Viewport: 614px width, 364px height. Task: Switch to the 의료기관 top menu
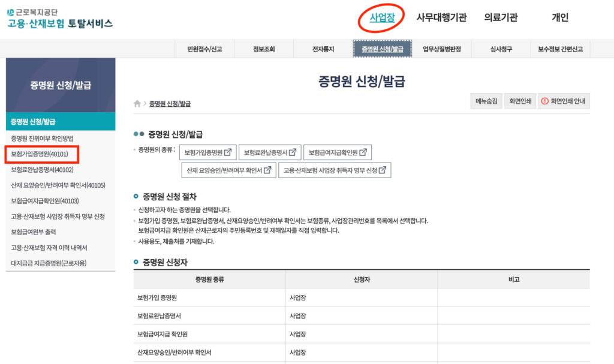(x=501, y=17)
